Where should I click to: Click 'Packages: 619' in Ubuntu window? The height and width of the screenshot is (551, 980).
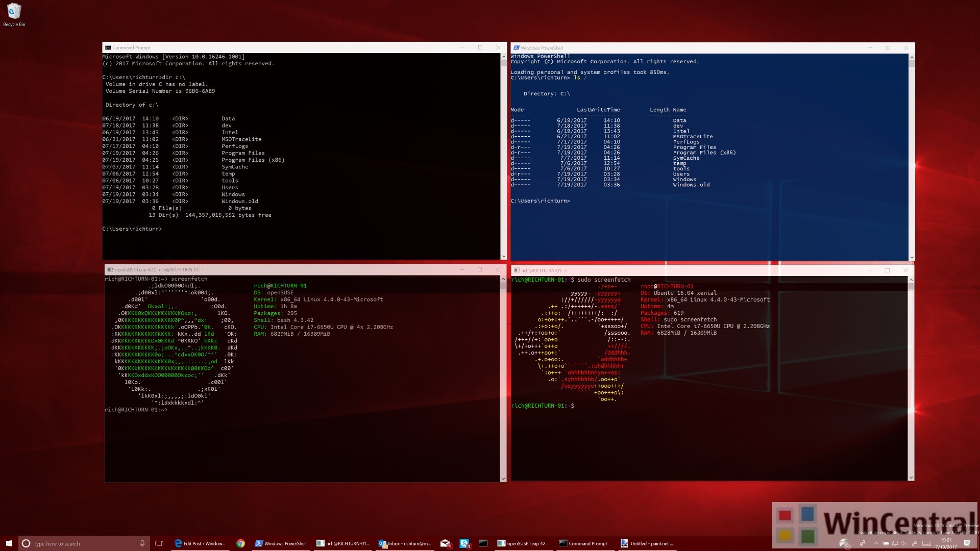click(662, 313)
